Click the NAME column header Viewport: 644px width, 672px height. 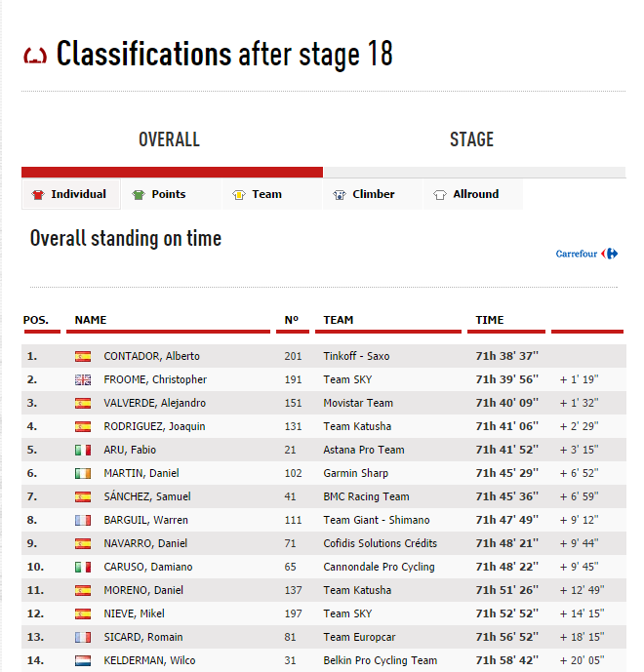(91, 320)
